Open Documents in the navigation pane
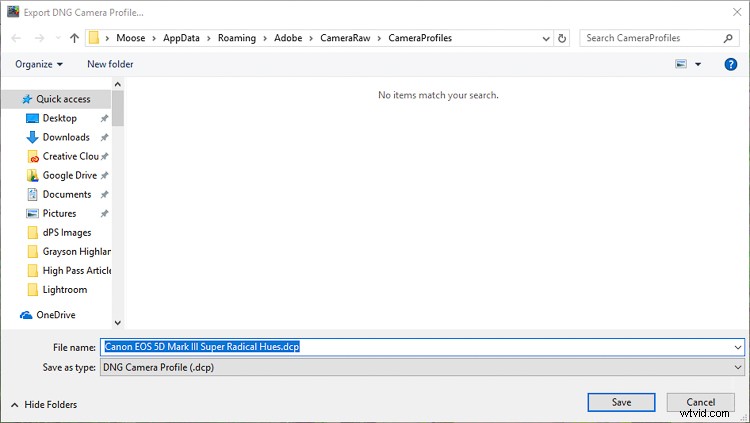 [66, 195]
